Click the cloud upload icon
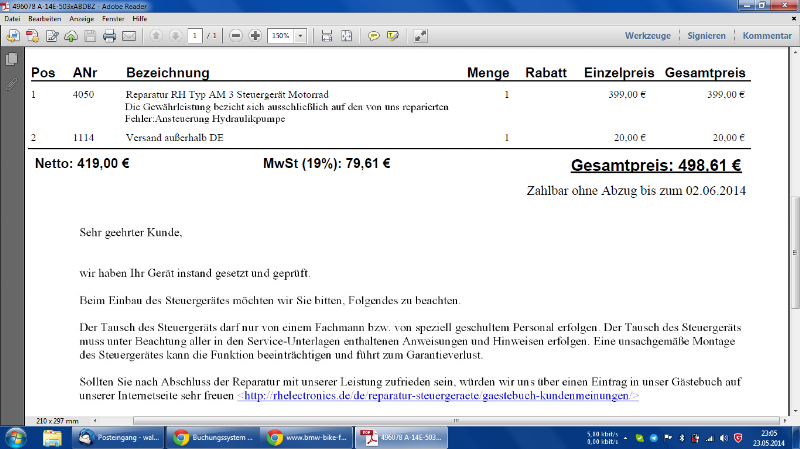Image resolution: width=800 pixels, height=449 pixels. click(x=71, y=36)
